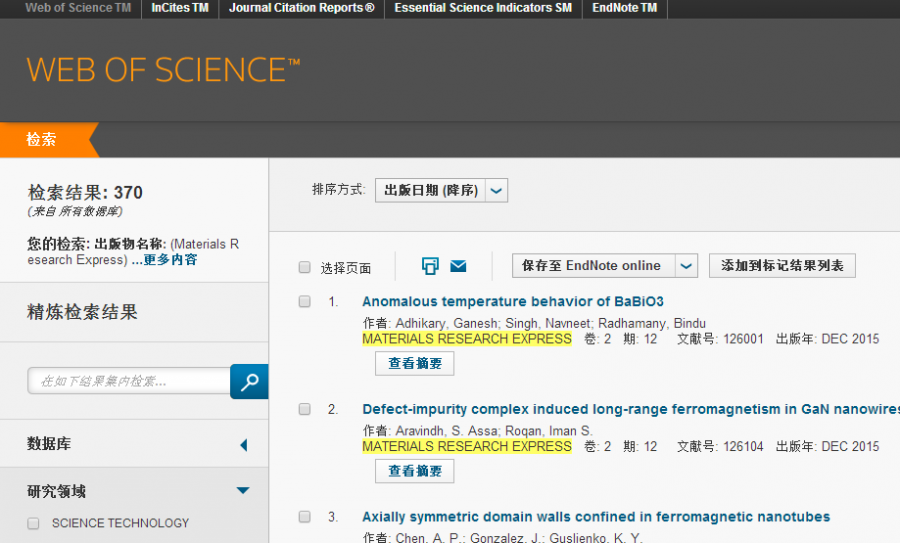
Task: View abstract for the BaBiO3 article
Action: 414,363
